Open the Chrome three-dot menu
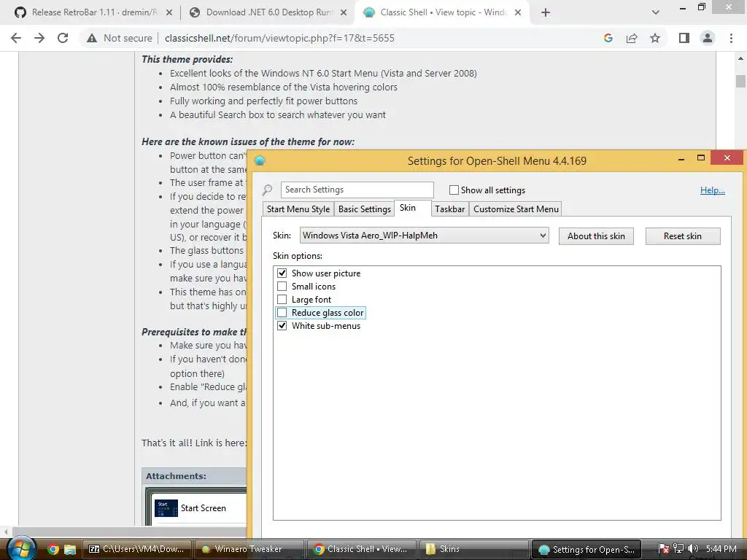This screenshot has height=560, width=747. 731,38
